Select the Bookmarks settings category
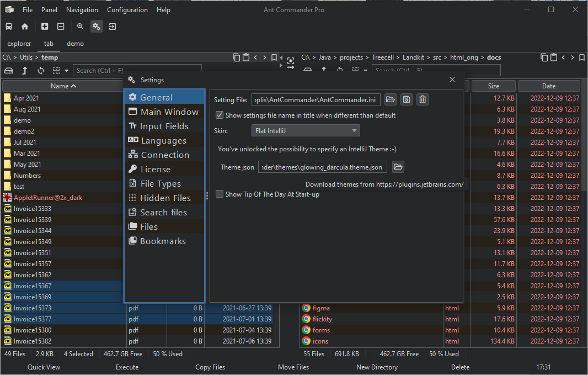The height and width of the screenshot is (375, 588). (x=164, y=241)
